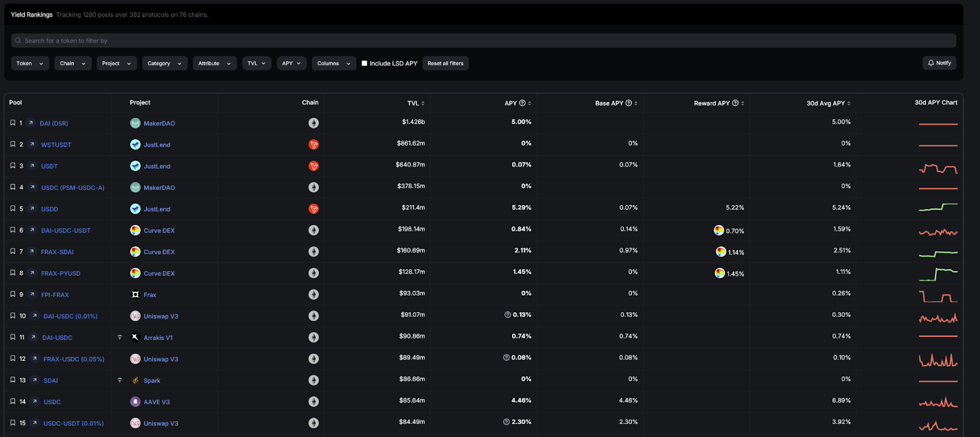The height and width of the screenshot is (437, 980).
Task: Click the 30d APY chart for USDT
Action: [x=938, y=168]
